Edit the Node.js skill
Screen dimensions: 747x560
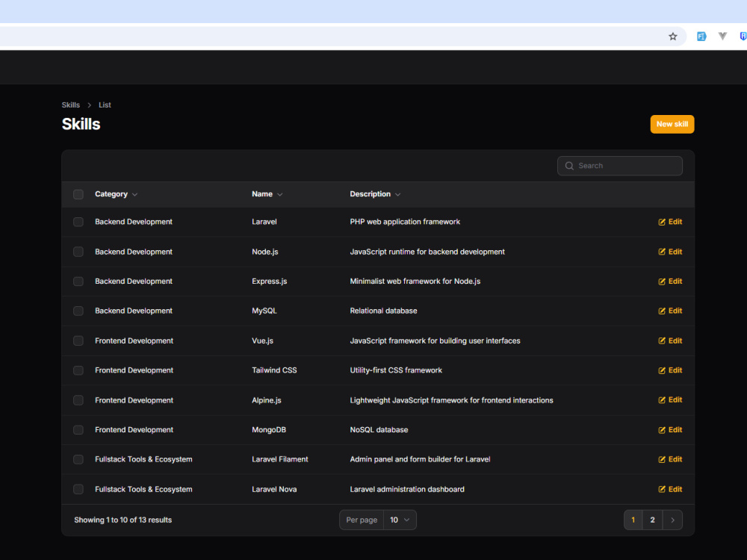click(x=670, y=252)
